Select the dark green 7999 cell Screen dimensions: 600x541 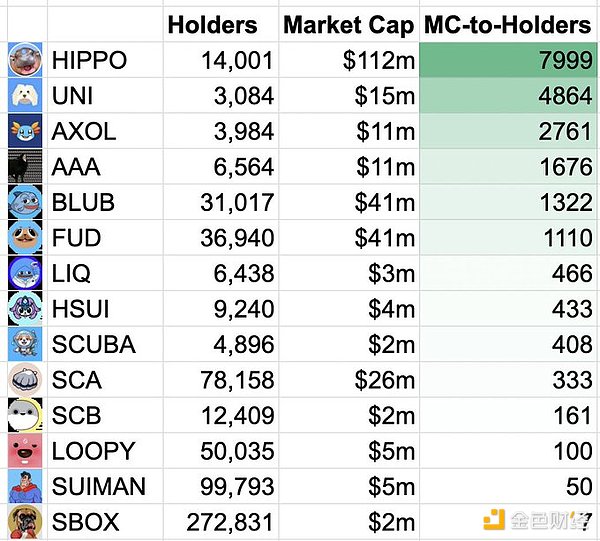tap(507, 60)
